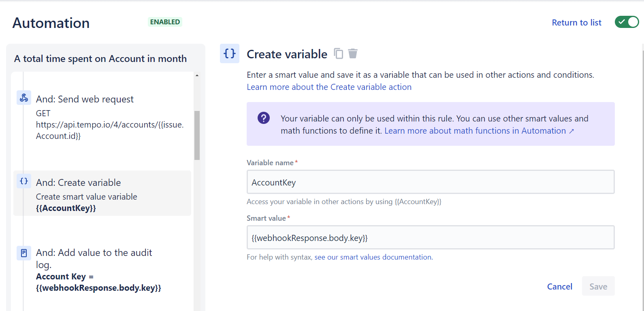The width and height of the screenshot is (644, 311).
Task: Click the Variable name input field
Action: click(x=430, y=182)
